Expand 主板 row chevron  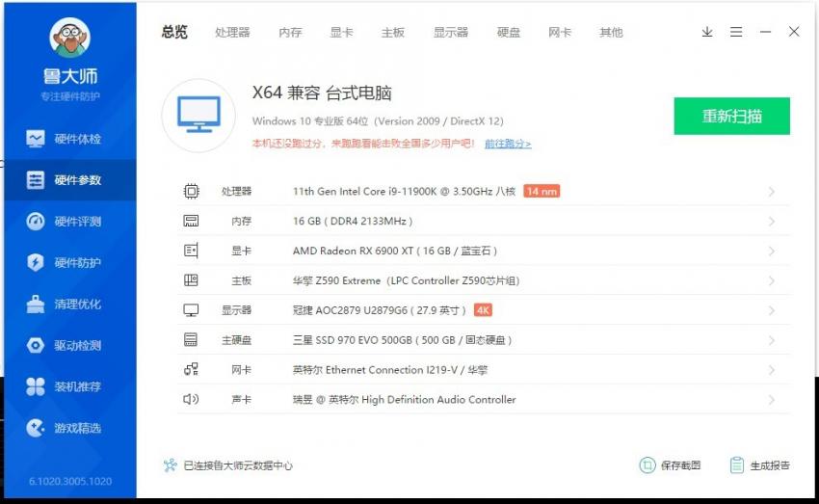tap(772, 281)
